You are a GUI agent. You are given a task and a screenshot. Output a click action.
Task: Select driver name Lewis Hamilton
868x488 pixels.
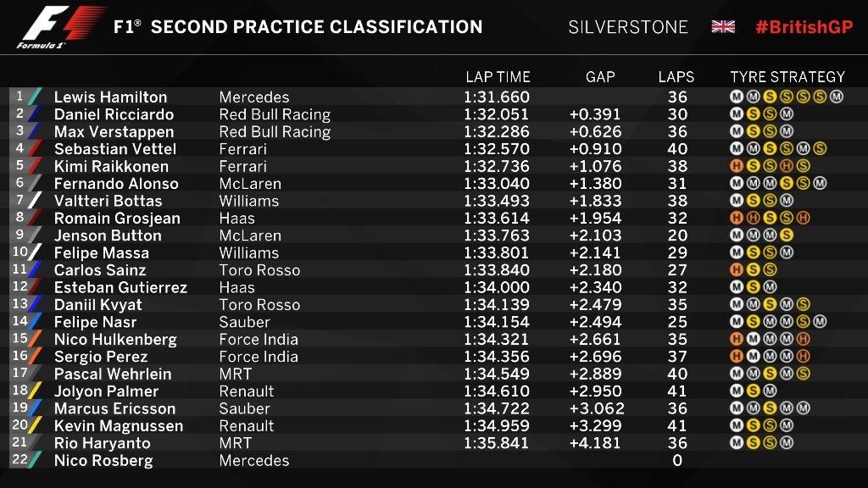coord(110,97)
